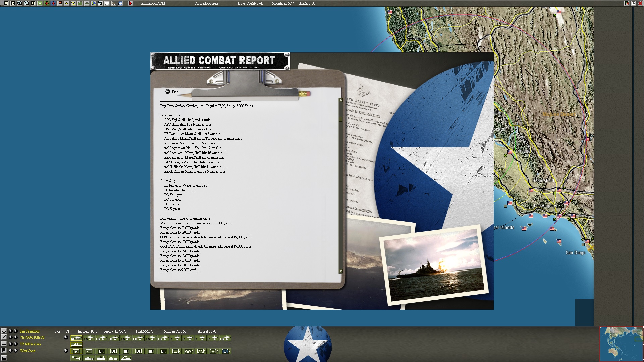Click the green ship silhouette toolbar icon
This screenshot has height=362, width=644.
coord(87,3)
